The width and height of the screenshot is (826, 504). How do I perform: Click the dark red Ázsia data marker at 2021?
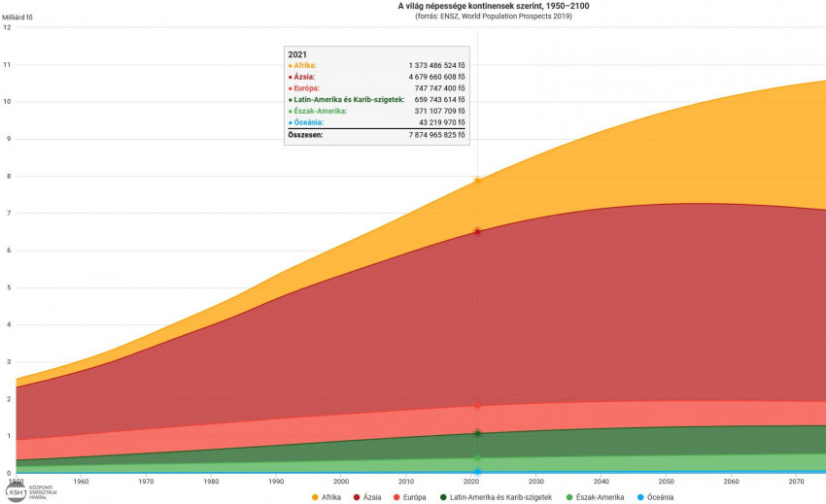tap(477, 231)
